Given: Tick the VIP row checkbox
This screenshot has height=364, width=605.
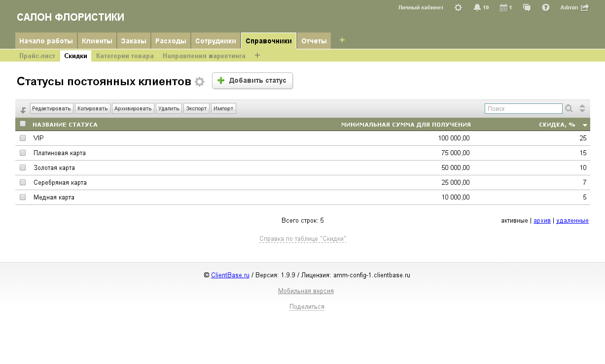Looking at the screenshot, I should click(x=23, y=138).
